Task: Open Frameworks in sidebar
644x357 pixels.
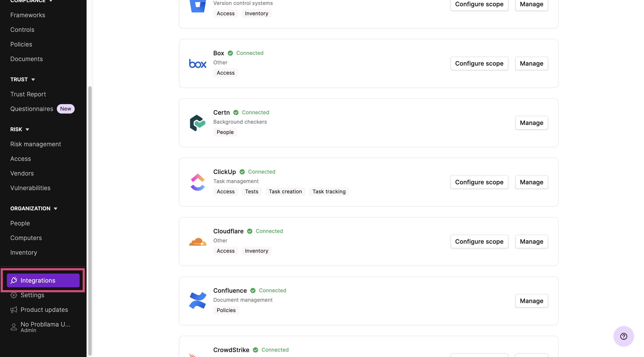Action: 28,15
